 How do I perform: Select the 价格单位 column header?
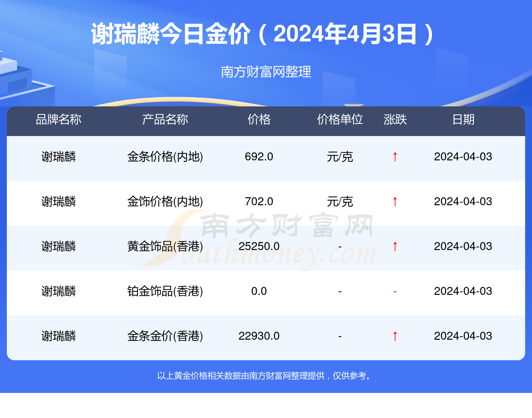tap(340, 119)
